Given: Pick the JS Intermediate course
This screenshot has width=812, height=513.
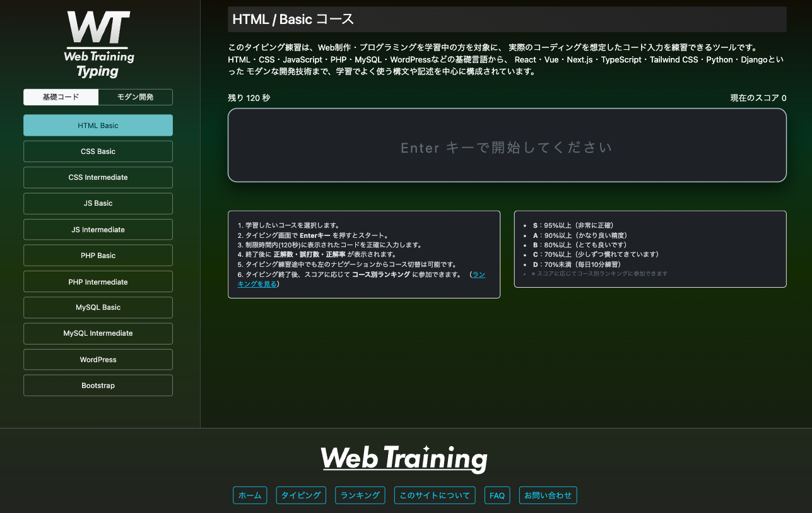Looking at the screenshot, I should tap(98, 230).
